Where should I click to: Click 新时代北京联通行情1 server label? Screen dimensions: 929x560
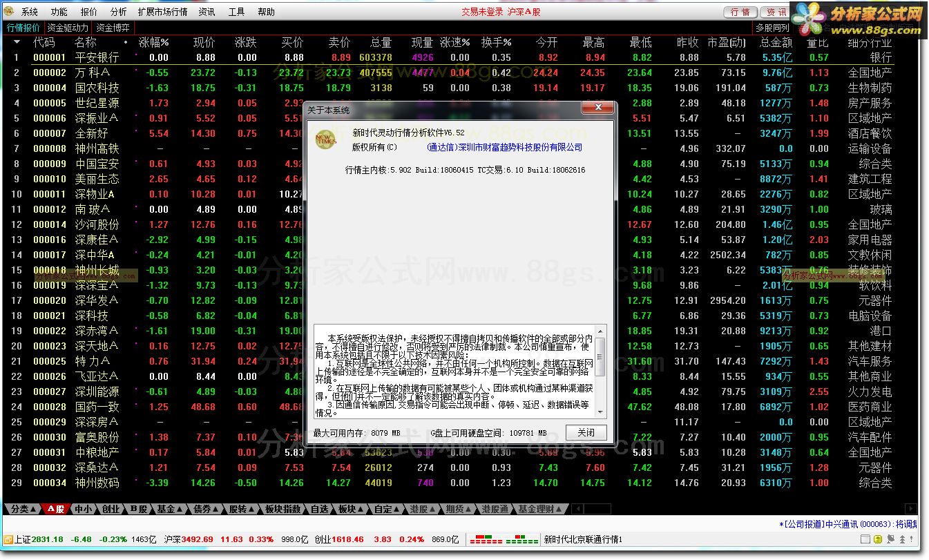click(583, 539)
